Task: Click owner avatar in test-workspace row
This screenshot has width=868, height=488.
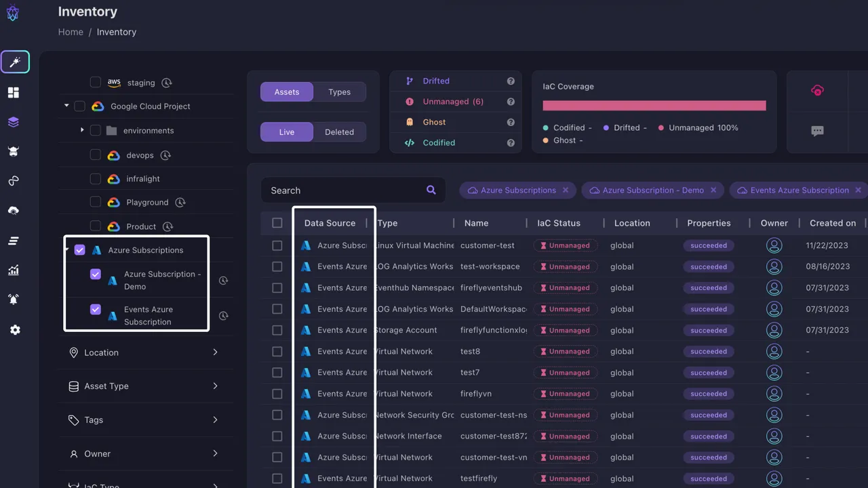Action: point(774,266)
